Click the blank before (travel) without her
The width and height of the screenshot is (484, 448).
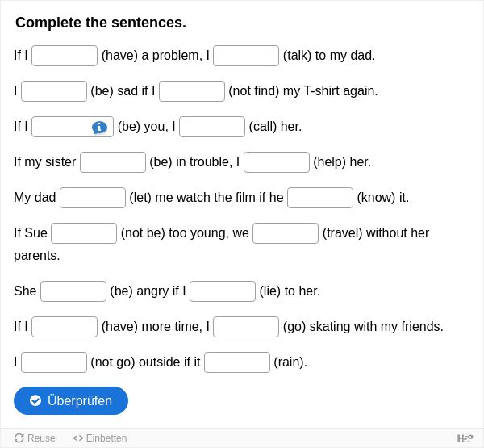286,233
